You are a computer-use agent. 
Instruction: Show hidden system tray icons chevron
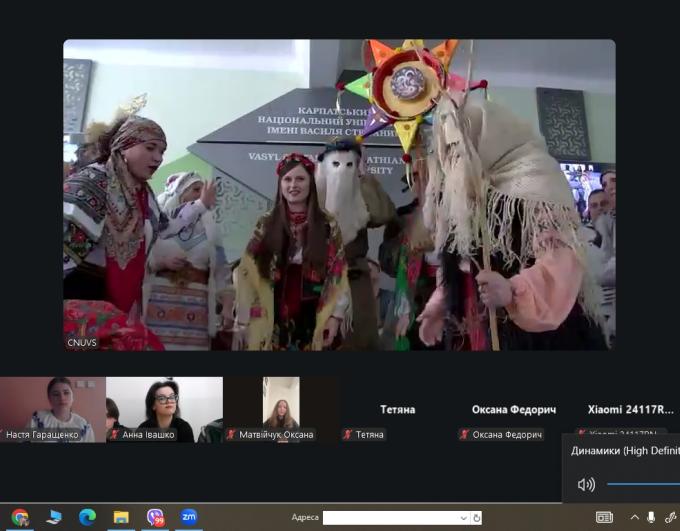pyautogui.click(x=634, y=517)
